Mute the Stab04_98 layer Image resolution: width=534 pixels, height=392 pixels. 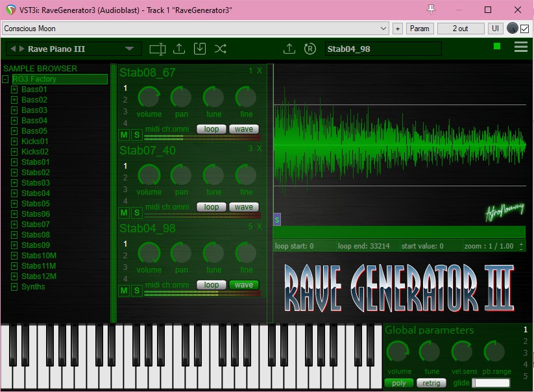pyautogui.click(x=124, y=291)
